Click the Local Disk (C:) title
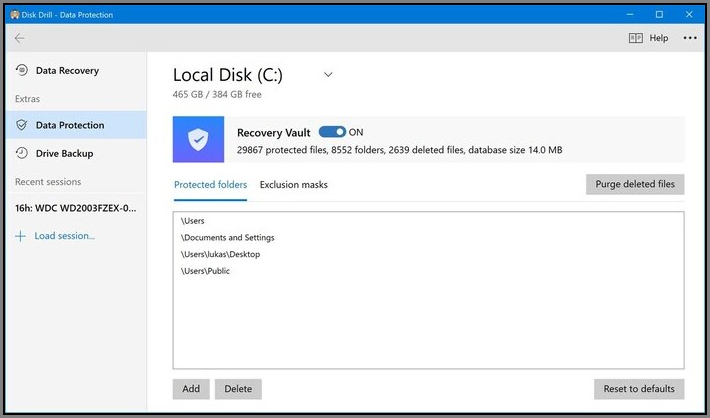Viewport: 710px width, 418px height. pos(228,75)
